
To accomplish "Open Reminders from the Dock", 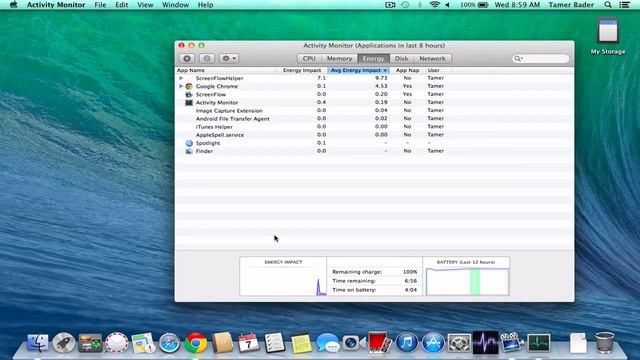I will (274, 342).
